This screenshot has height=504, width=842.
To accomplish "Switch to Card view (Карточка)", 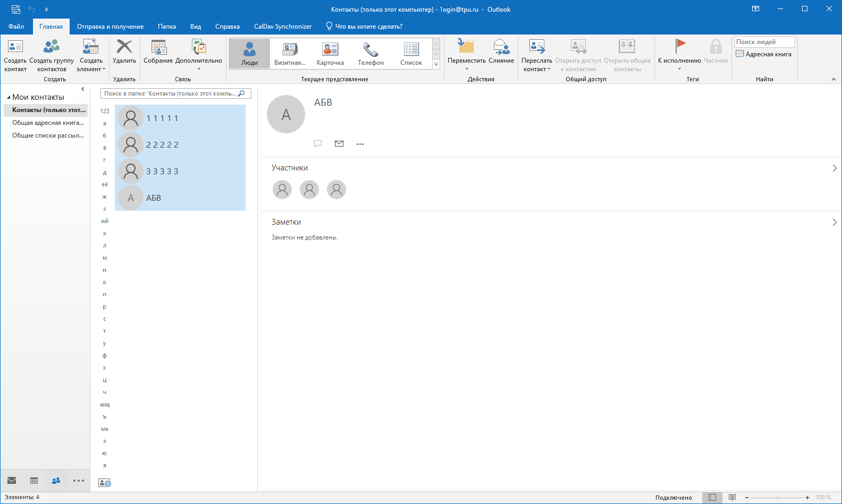I will point(330,54).
